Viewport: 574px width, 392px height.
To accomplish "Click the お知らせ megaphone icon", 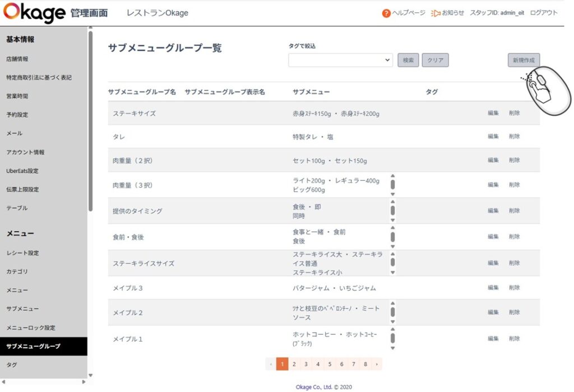I will [x=436, y=13].
